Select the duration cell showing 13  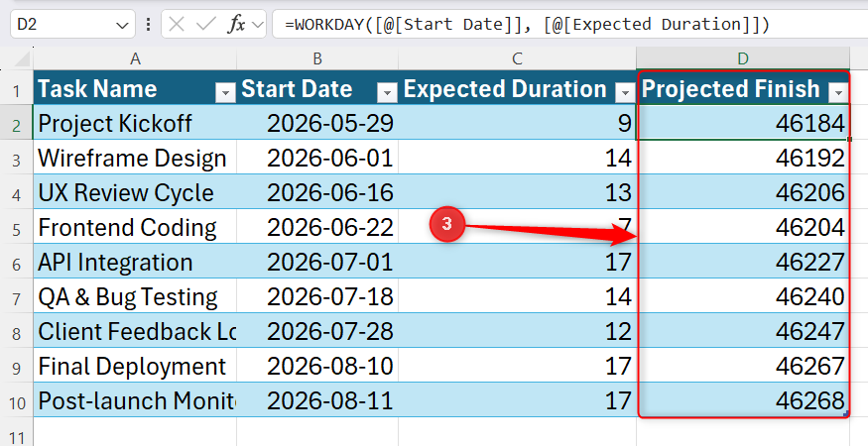tap(517, 192)
